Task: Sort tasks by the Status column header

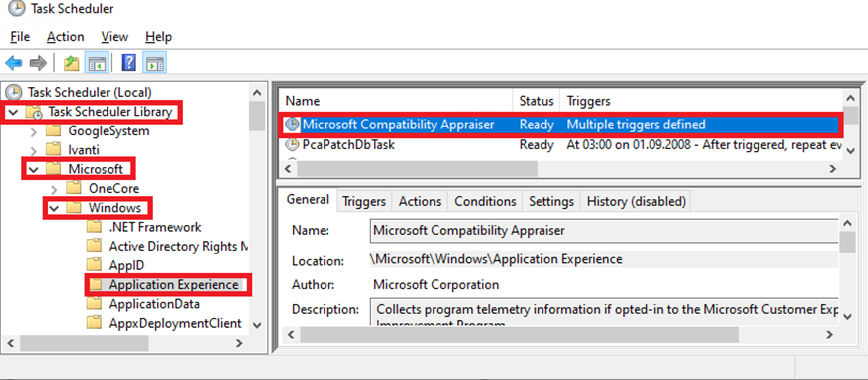Action: click(x=536, y=101)
